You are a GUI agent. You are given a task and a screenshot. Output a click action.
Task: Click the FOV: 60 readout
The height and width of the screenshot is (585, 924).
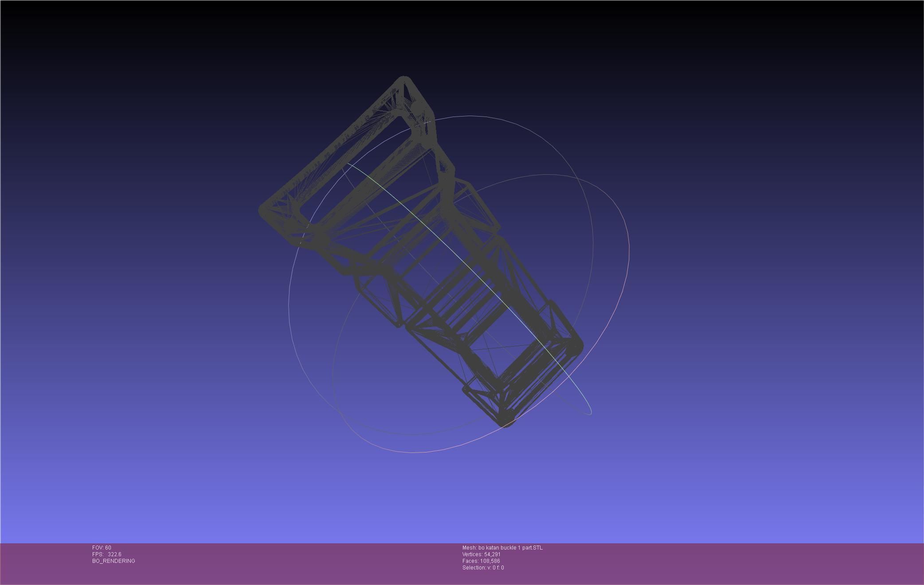point(102,548)
